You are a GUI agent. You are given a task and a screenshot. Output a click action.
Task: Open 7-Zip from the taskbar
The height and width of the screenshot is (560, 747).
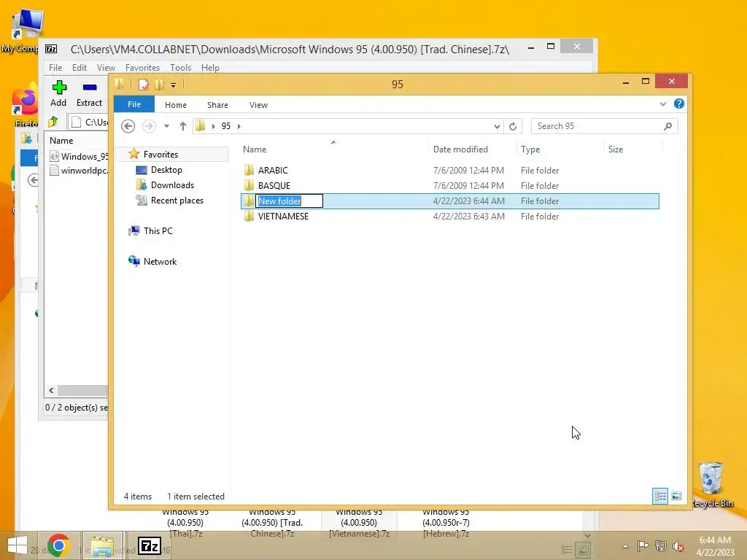click(x=149, y=545)
